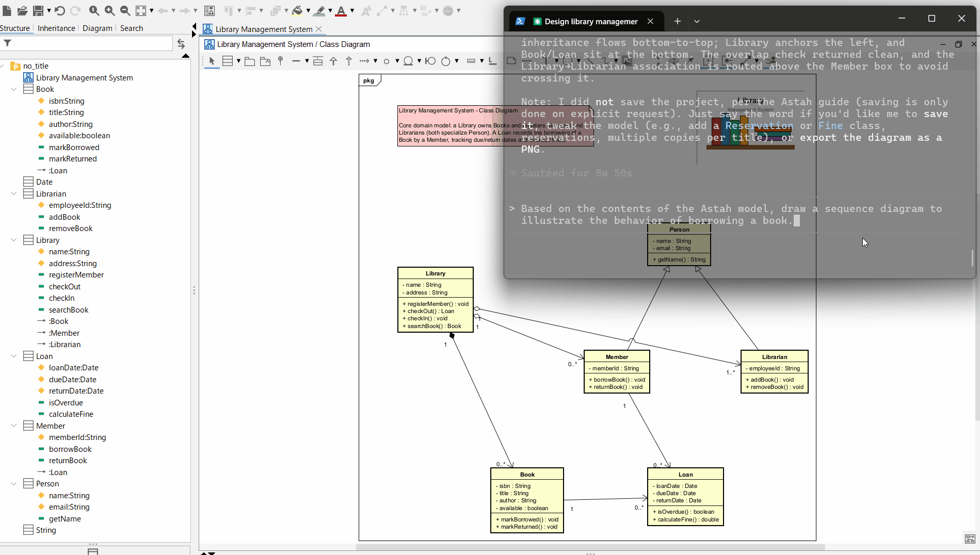
Task: Select the Package tool
Action: click(250, 61)
